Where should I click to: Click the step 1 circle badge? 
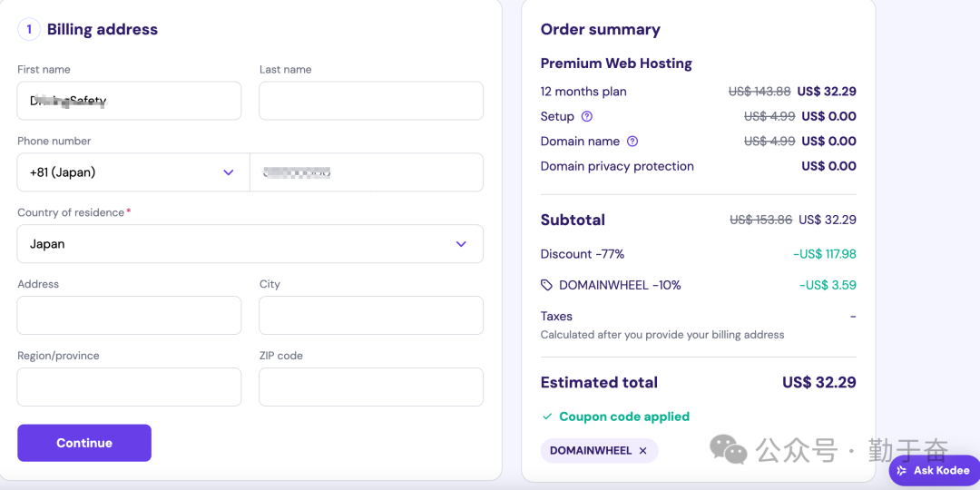pos(29,30)
